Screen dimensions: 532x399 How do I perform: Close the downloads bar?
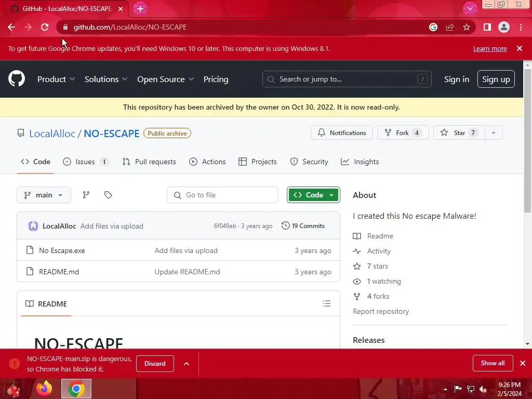[523, 363]
